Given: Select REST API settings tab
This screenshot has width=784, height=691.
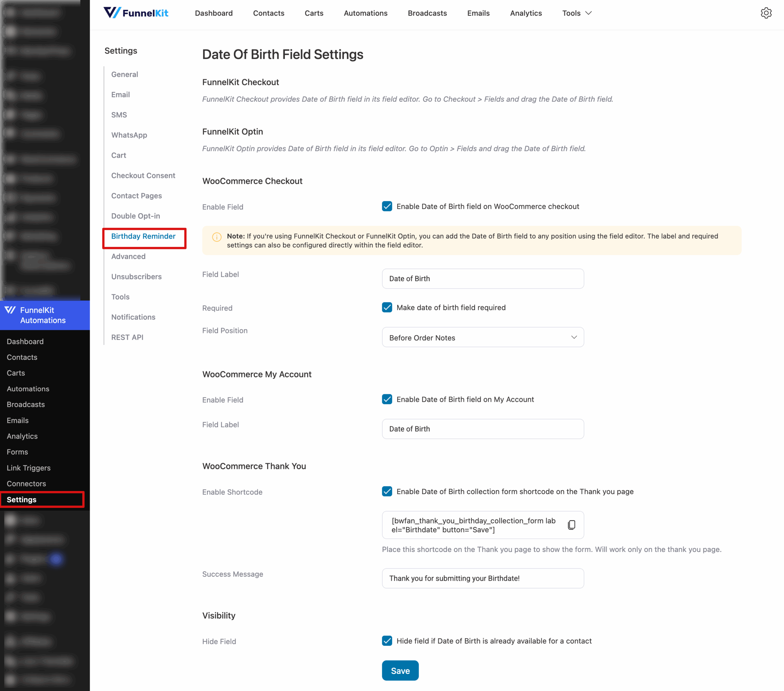Looking at the screenshot, I should pyautogui.click(x=127, y=337).
